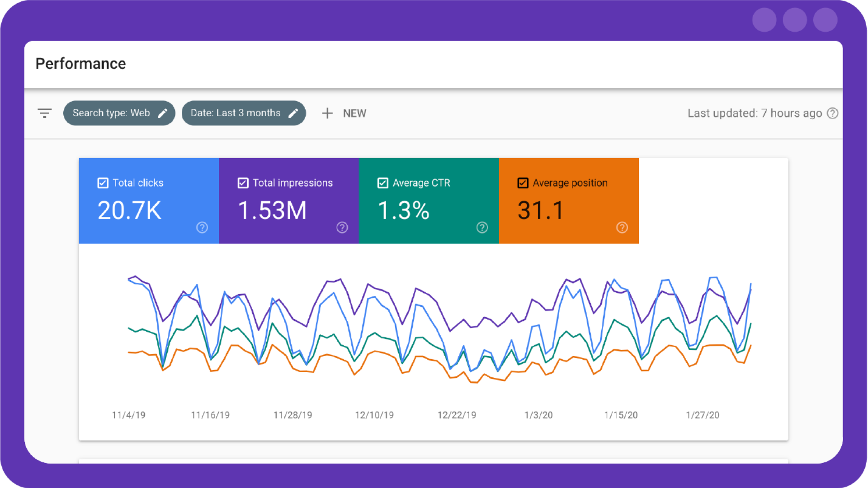This screenshot has width=868, height=488.
Task: Open help info on the Total clicks card
Action: (x=202, y=228)
